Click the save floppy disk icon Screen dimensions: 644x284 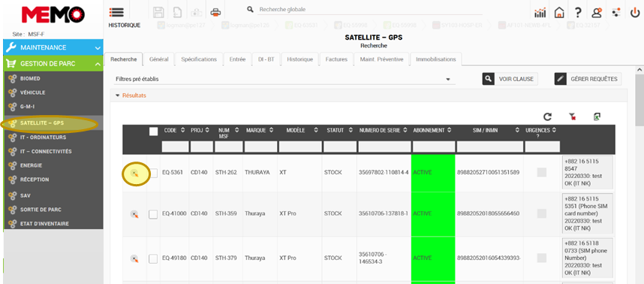pos(158,12)
